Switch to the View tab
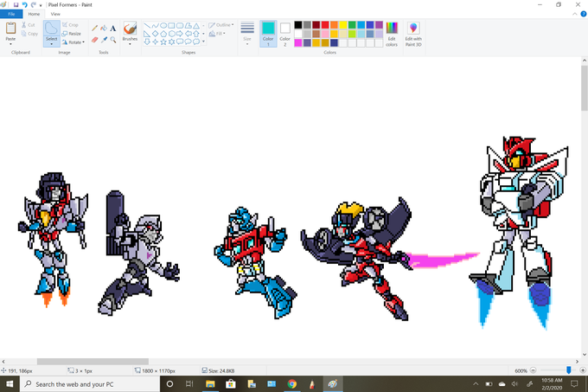Image resolution: width=588 pixels, height=392 pixels. pyautogui.click(x=55, y=14)
